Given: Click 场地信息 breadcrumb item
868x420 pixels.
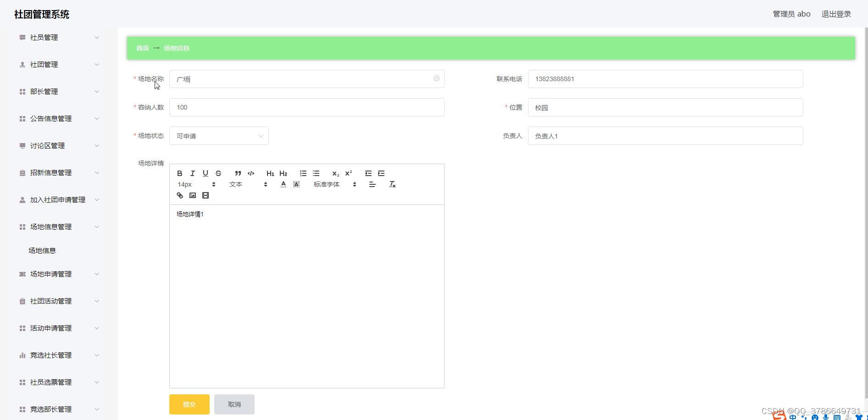Looking at the screenshot, I should [x=177, y=48].
